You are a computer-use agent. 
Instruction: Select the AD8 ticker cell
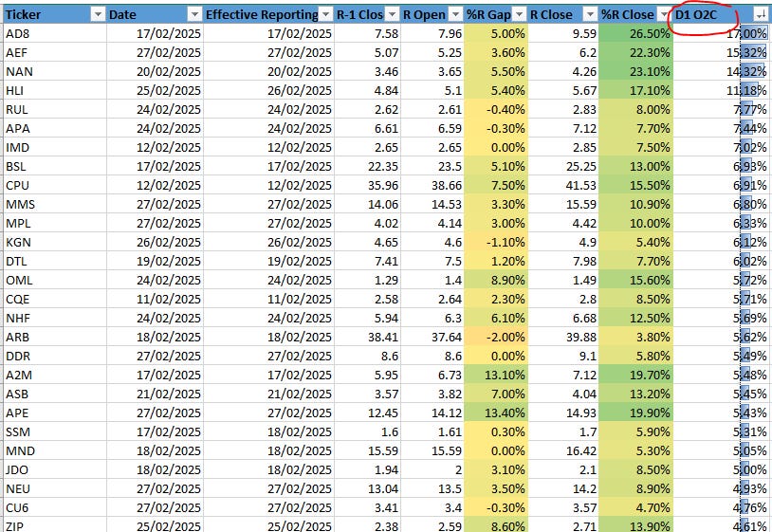pos(54,34)
